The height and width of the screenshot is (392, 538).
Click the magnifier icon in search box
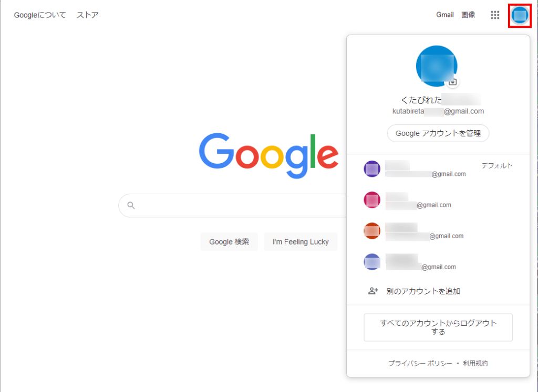click(131, 205)
